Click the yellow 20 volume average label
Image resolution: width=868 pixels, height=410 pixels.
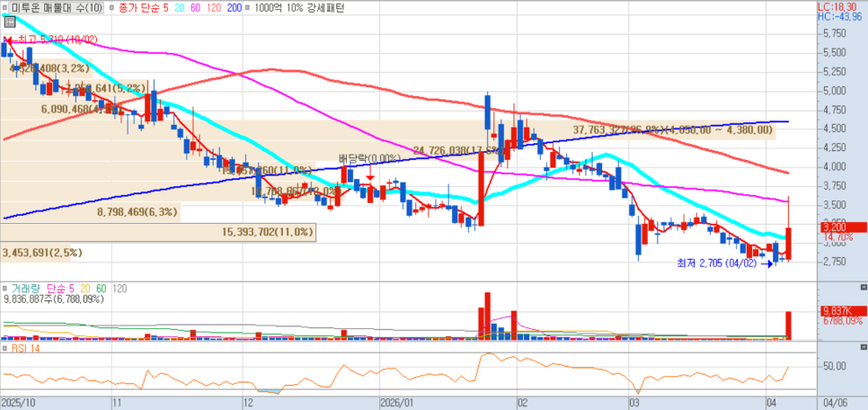[x=85, y=289]
